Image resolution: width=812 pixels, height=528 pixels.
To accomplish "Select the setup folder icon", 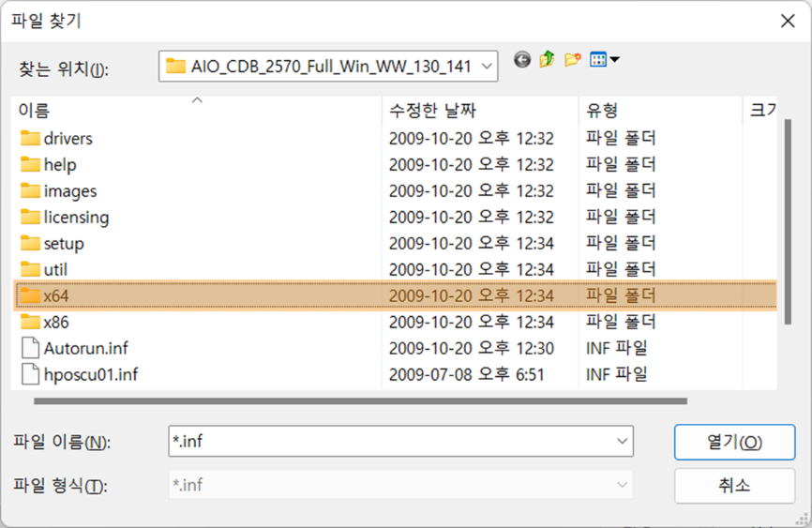I will pyautogui.click(x=30, y=243).
